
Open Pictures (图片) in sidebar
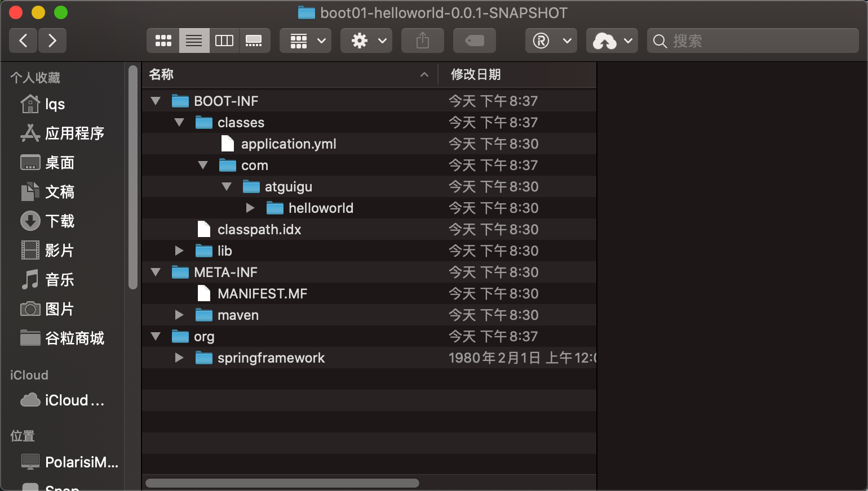47,309
